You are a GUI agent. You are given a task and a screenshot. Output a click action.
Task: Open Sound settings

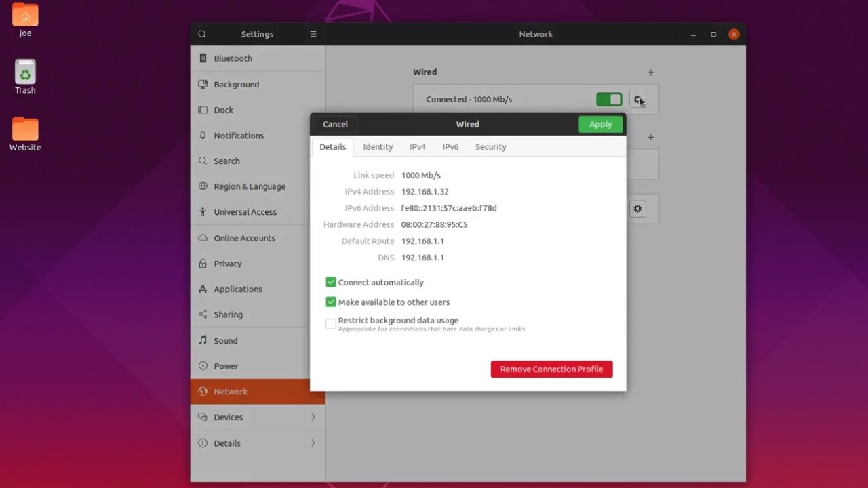(x=258, y=340)
